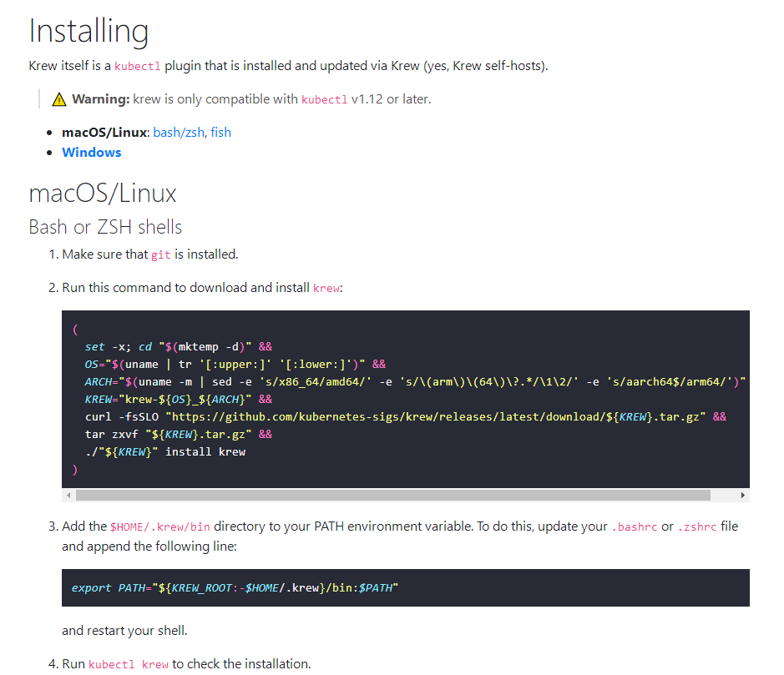The width and height of the screenshot is (784, 675).
Task: Click the .bashrc inline code
Action: coord(634,526)
